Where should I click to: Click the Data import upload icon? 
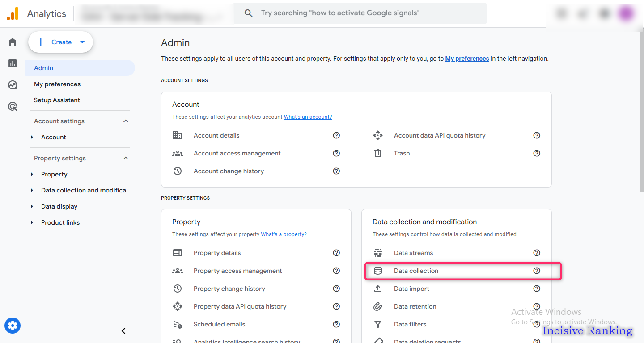(x=378, y=289)
